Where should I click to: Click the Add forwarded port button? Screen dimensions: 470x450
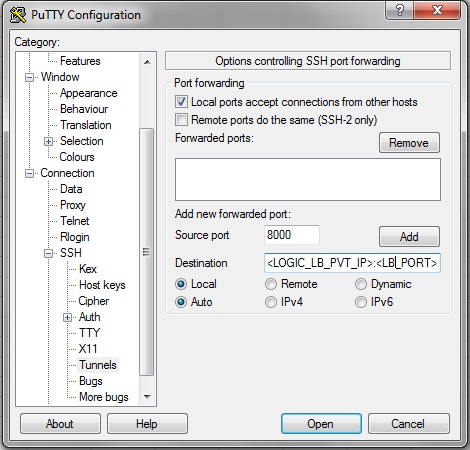point(409,237)
